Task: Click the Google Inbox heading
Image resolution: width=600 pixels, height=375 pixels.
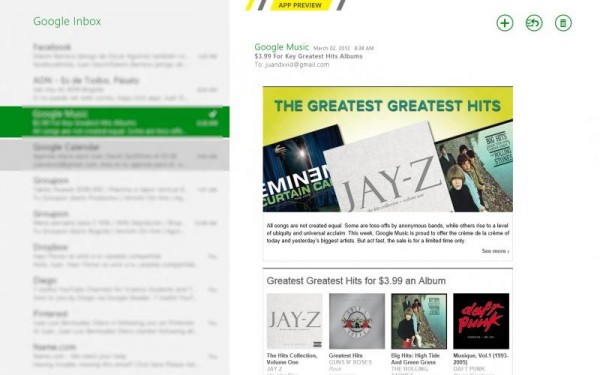Action: point(67,21)
